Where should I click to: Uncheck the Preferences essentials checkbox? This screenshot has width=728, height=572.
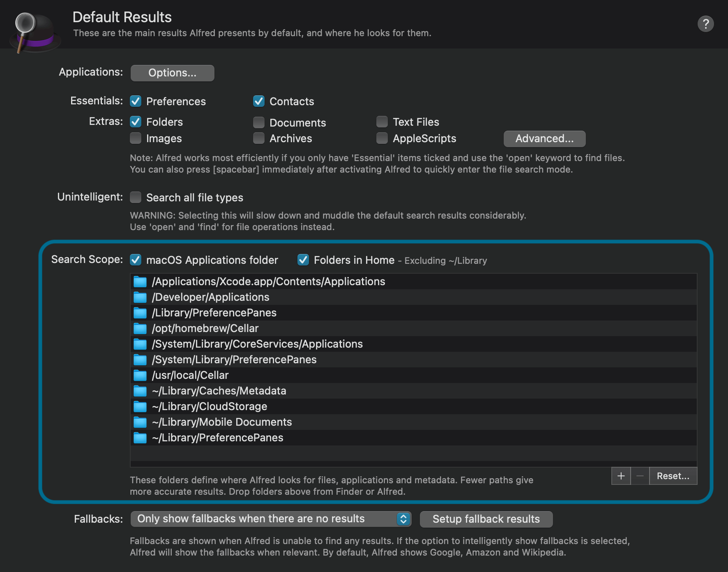136,101
